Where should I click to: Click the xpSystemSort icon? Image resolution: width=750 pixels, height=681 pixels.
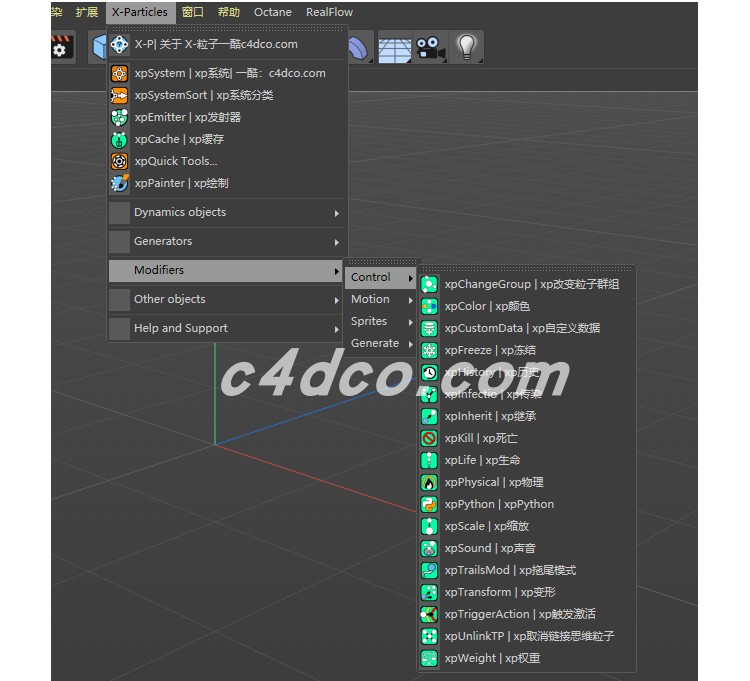coord(119,95)
